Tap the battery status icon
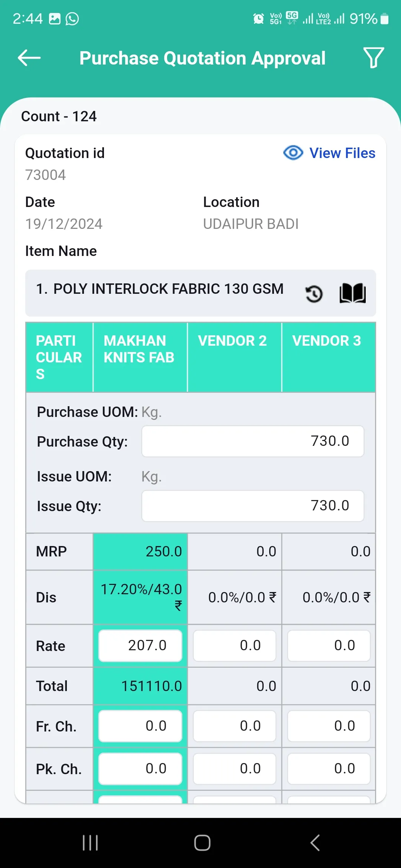This screenshot has height=868, width=401. coord(385,19)
